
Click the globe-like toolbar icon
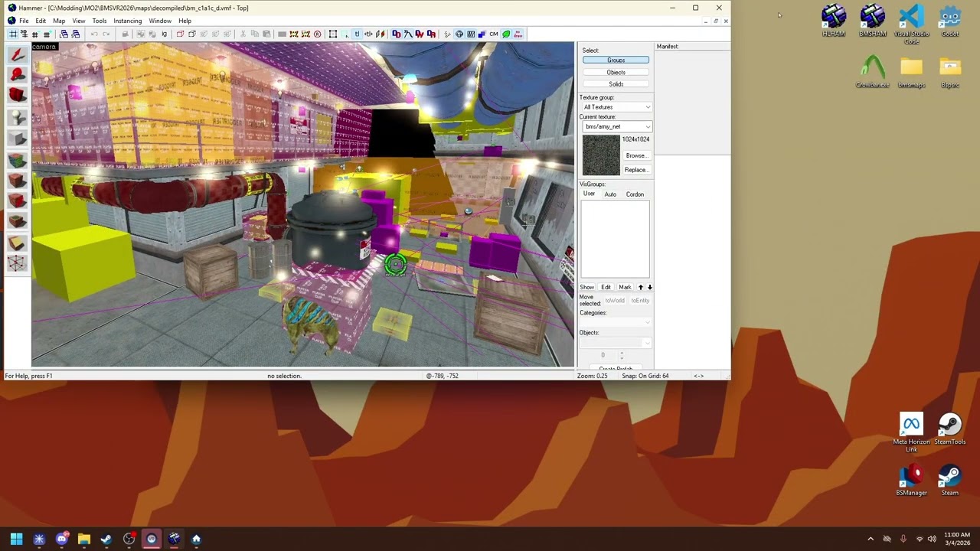459,34
